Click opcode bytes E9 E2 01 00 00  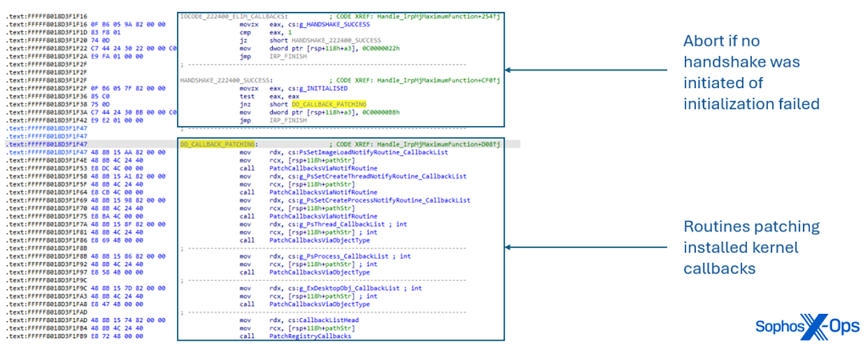point(117,120)
